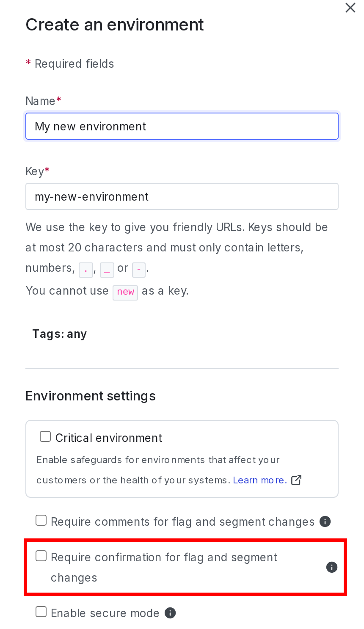The image size is (364, 629).
Task: Dismiss the Create an environment dialog
Action: point(350,8)
